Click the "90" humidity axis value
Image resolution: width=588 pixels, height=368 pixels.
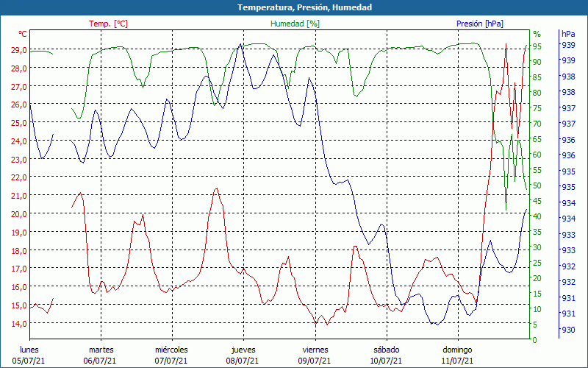(537, 62)
